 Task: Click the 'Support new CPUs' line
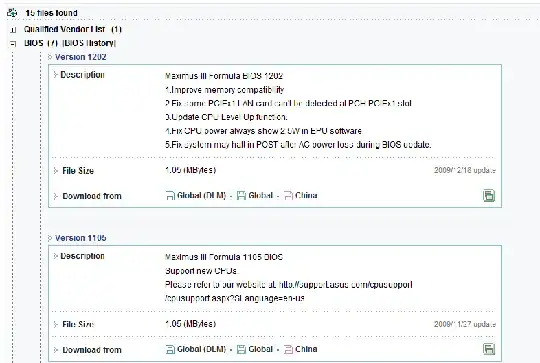202,271
